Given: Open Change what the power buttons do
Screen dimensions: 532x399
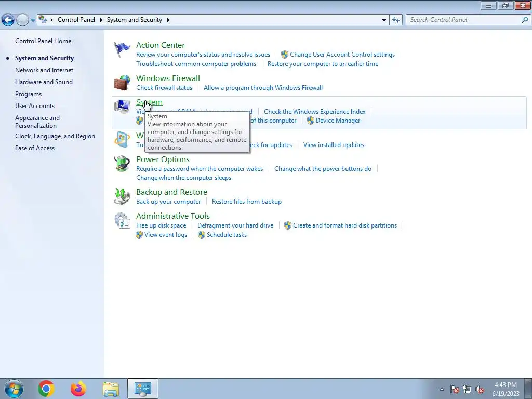Looking at the screenshot, I should coord(323,169).
